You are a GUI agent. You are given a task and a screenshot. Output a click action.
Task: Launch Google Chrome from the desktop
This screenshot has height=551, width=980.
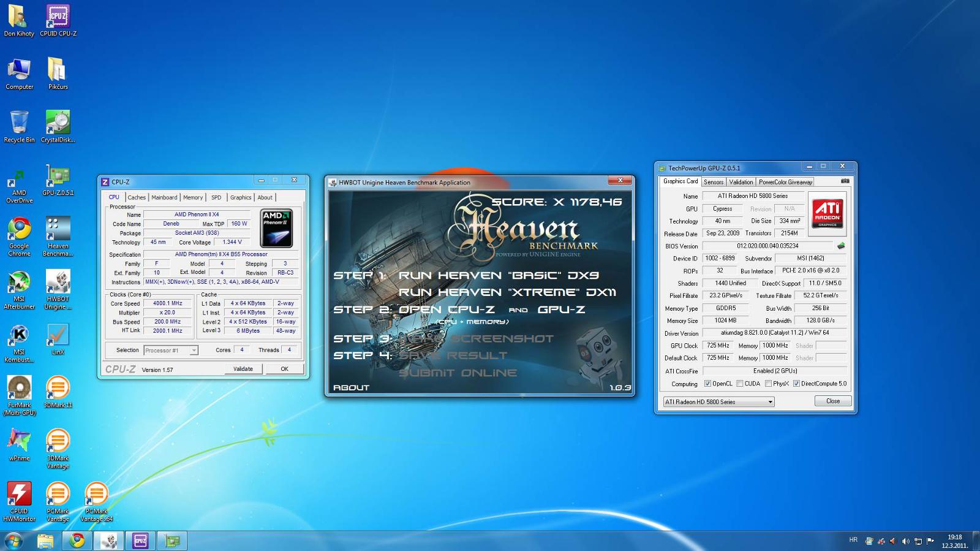click(19, 237)
